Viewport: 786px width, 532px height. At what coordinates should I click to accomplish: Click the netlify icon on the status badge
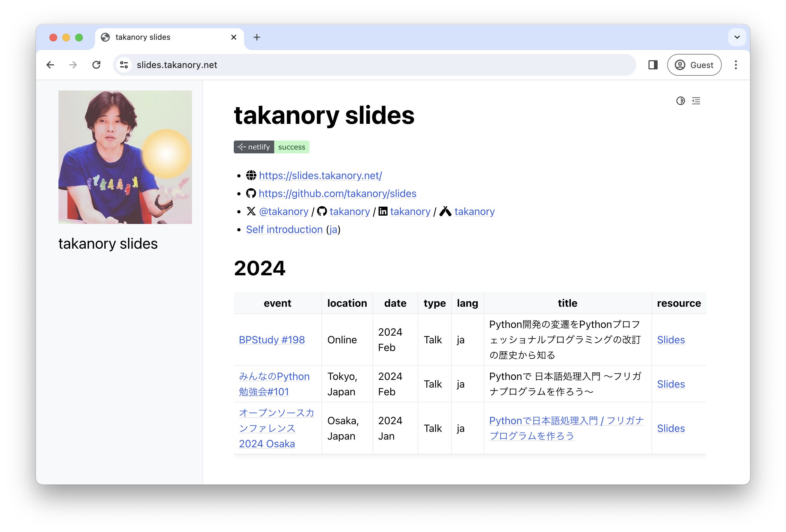[x=241, y=147]
